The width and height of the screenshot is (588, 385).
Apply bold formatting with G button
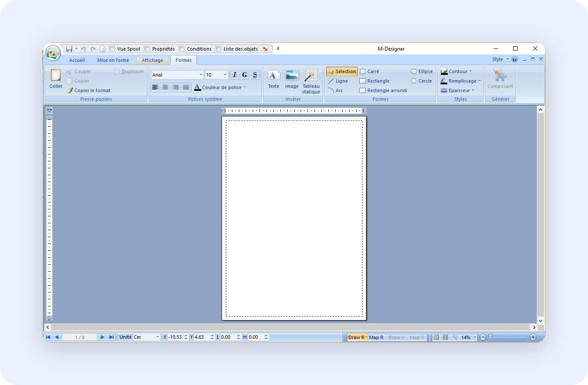[244, 75]
